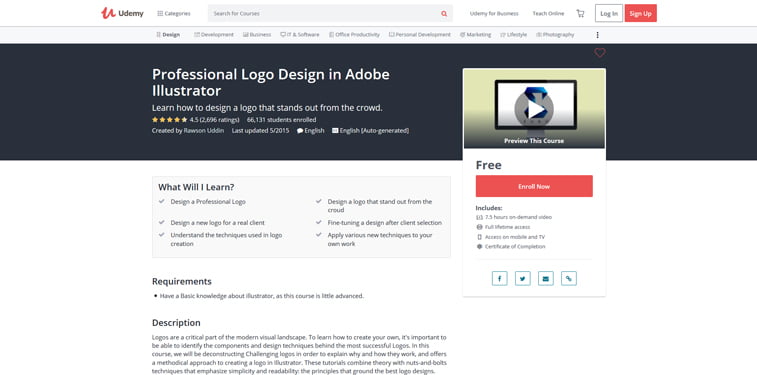Click the Log In button
Viewport: 757px width, 375px height.
click(x=609, y=14)
